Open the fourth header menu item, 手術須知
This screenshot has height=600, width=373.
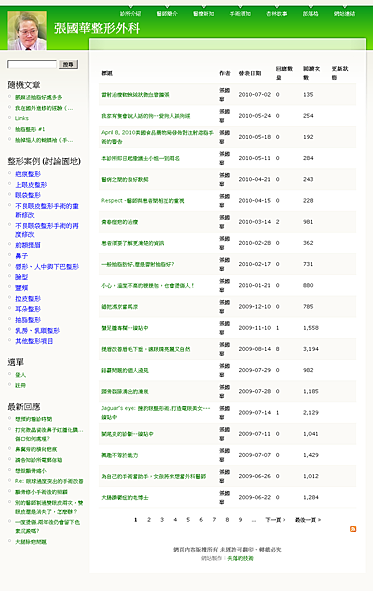(x=240, y=14)
